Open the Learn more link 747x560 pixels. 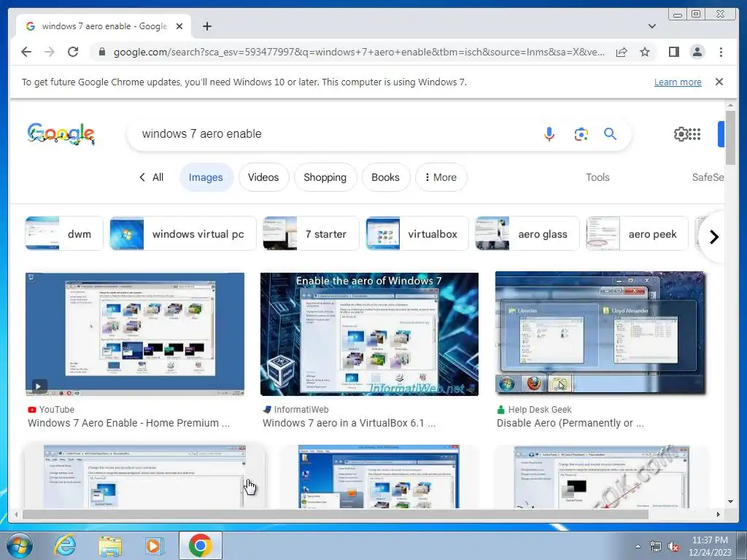[678, 82]
